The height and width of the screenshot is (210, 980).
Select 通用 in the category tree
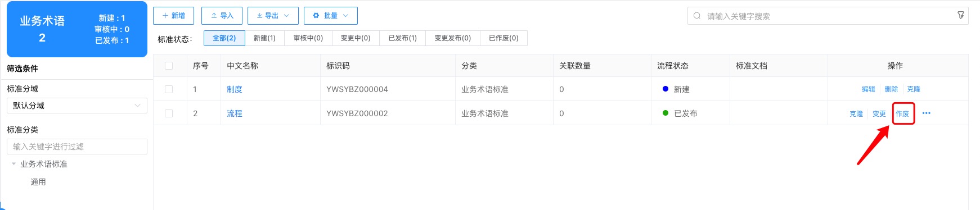[x=38, y=182]
